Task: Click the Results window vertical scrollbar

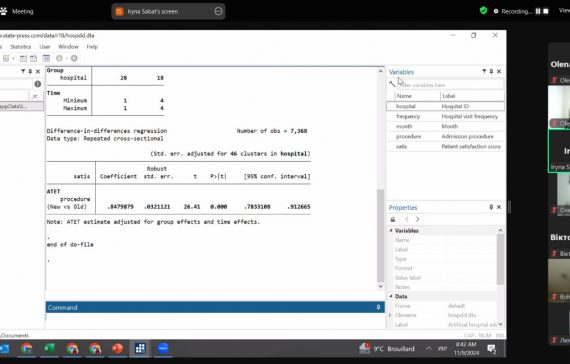Action: coord(380,236)
